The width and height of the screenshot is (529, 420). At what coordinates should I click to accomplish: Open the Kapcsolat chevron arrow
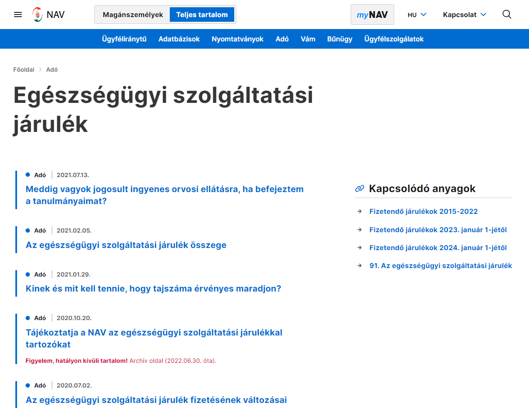point(482,14)
